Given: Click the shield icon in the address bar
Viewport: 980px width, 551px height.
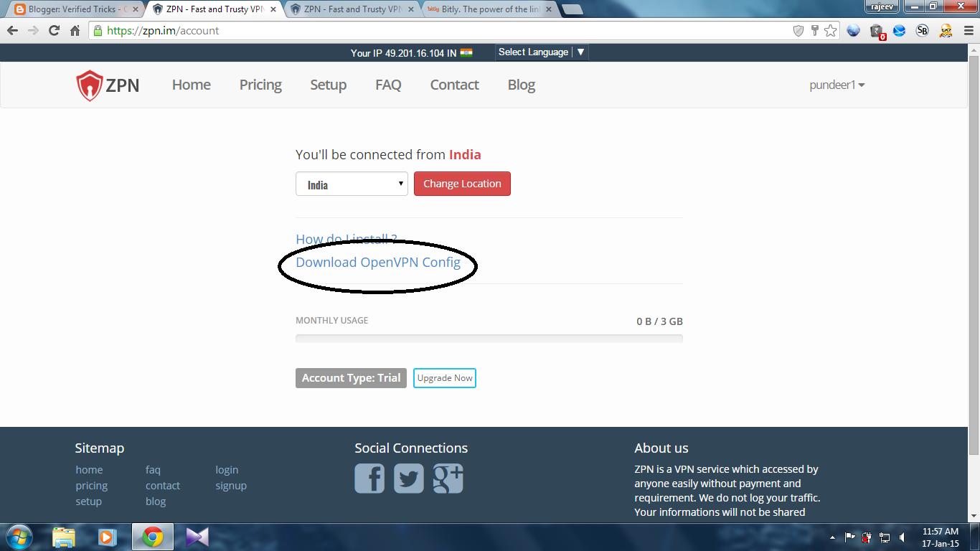Looking at the screenshot, I should [798, 31].
